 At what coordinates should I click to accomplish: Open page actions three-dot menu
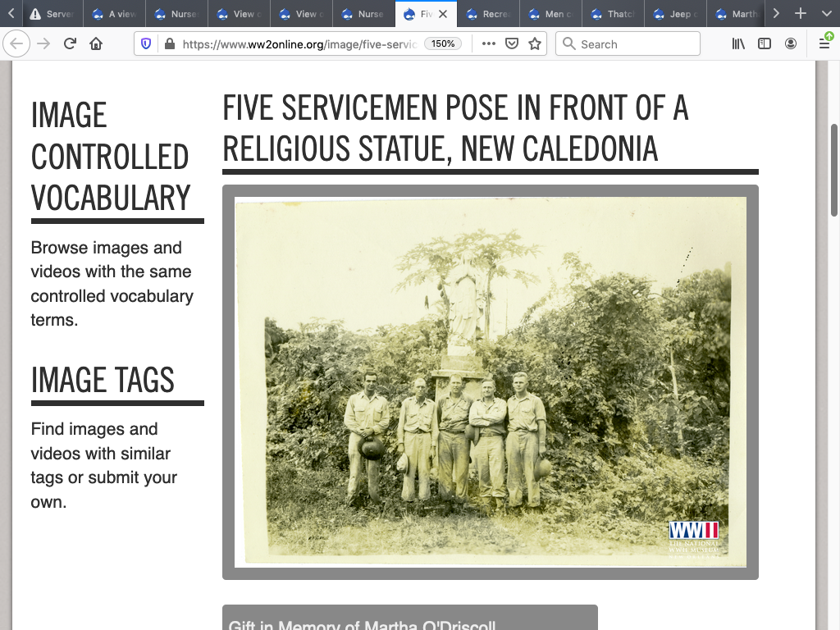click(489, 44)
